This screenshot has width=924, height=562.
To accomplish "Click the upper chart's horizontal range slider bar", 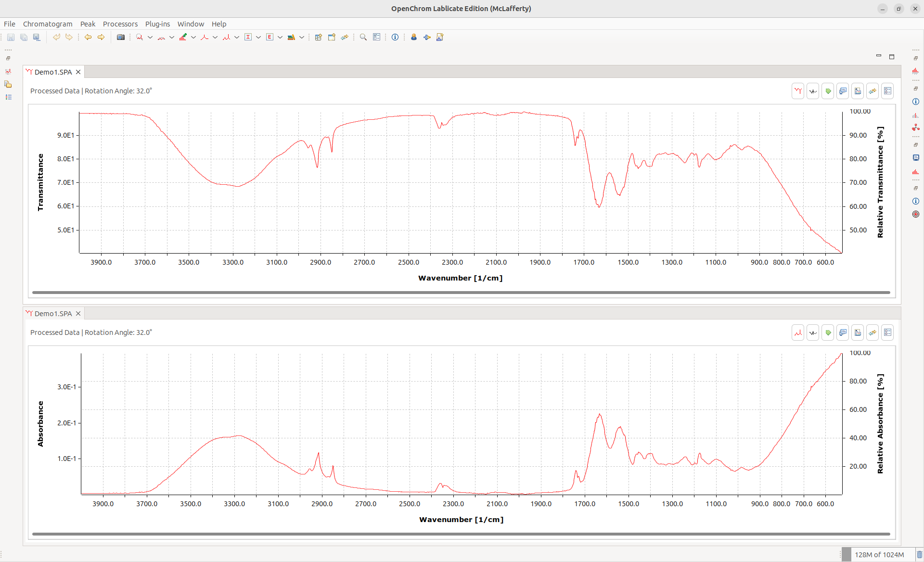I will coord(461,292).
